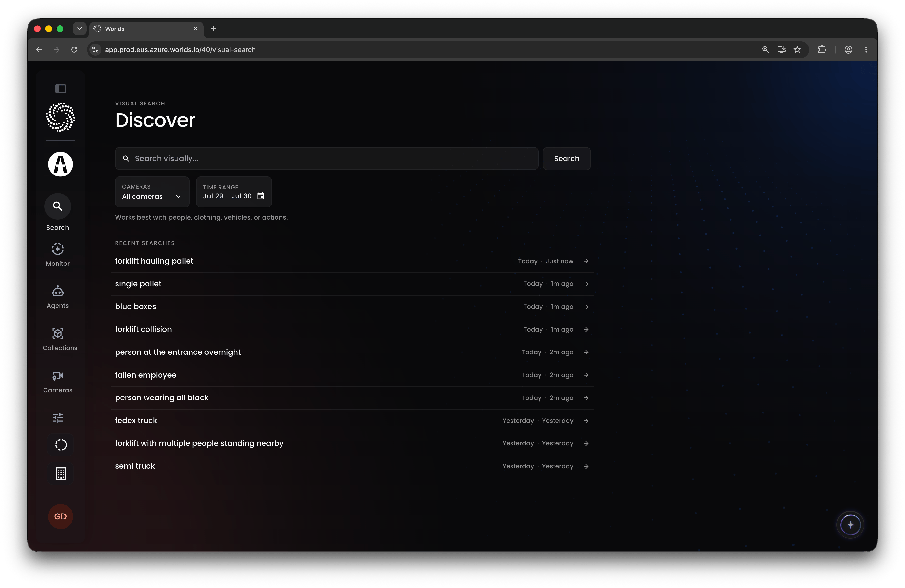Open recent search forklift hauling pallet

352,261
